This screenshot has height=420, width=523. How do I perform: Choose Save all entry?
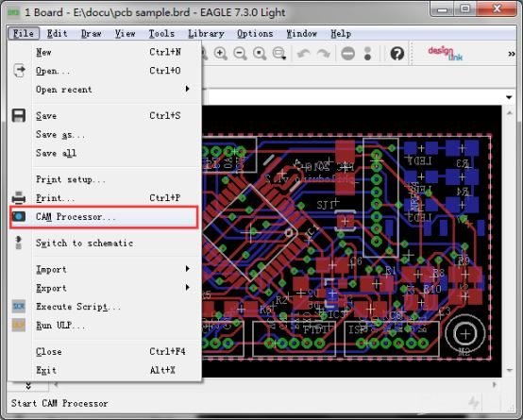click(105, 153)
